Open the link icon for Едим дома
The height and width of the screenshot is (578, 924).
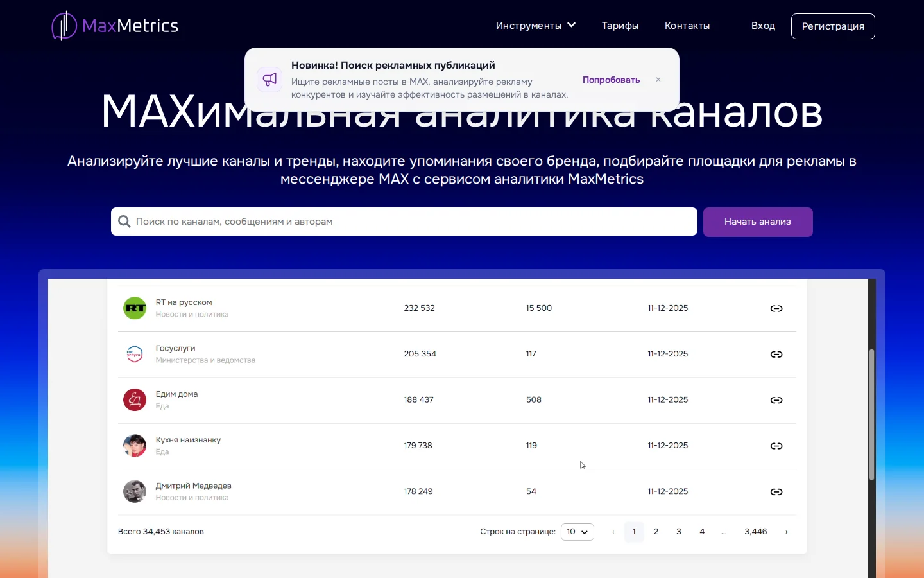pyautogui.click(x=776, y=400)
